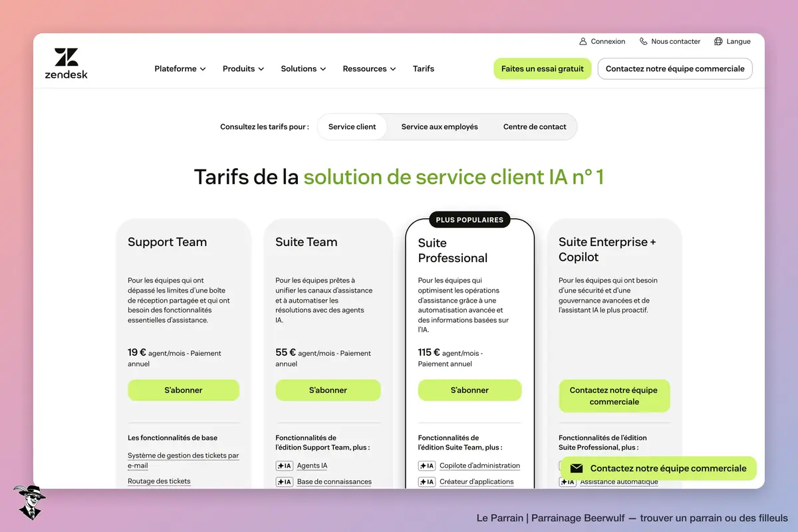
Task: Go to the Tarifs page
Action: 424,68
